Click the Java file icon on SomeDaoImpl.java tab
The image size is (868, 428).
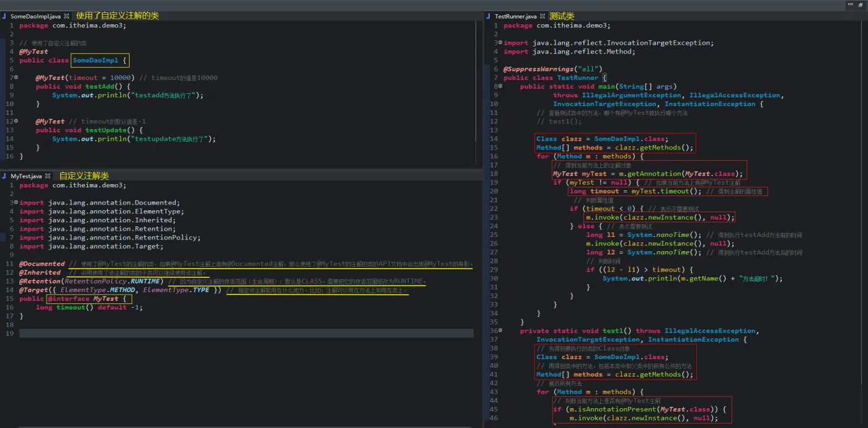(4, 16)
